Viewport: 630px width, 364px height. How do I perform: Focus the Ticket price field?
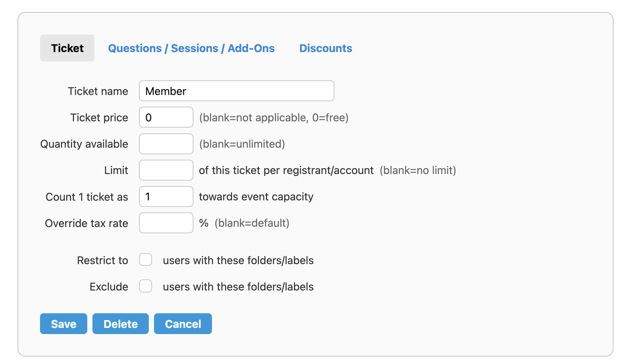pos(166,117)
